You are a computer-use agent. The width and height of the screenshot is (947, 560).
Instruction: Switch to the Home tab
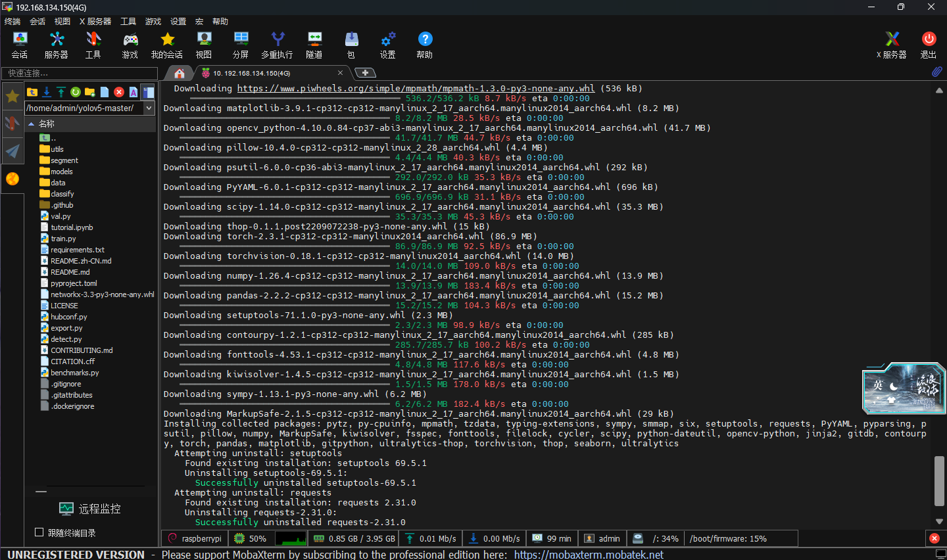pos(179,73)
